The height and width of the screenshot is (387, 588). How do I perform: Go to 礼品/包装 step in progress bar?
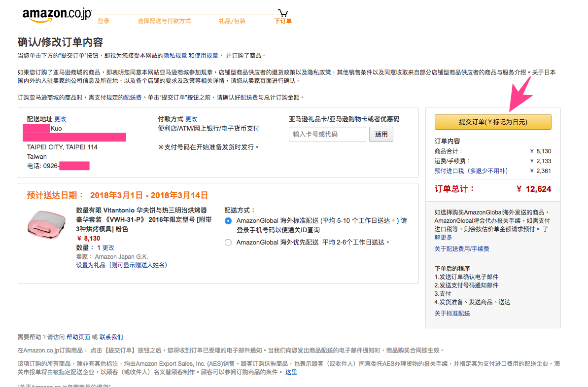click(x=232, y=21)
